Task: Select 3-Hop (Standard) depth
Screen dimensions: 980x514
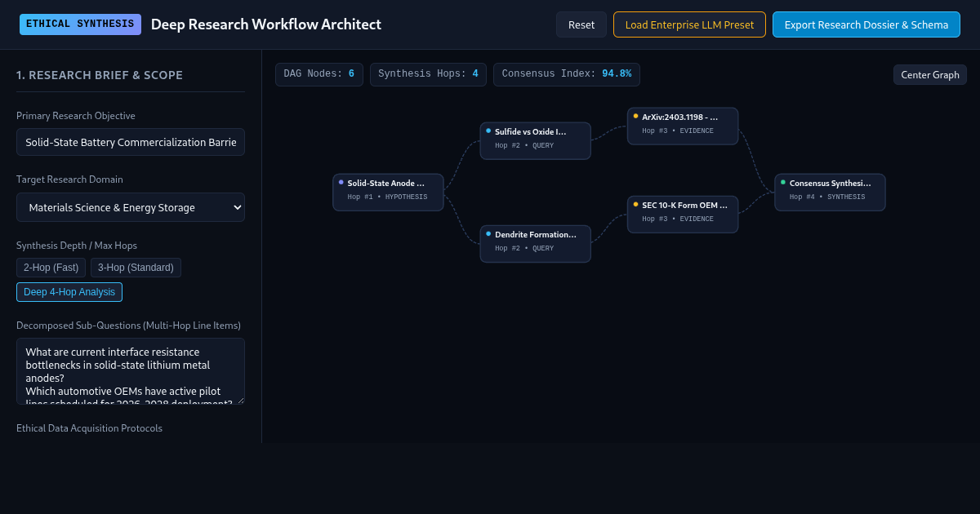Action: tap(136, 268)
